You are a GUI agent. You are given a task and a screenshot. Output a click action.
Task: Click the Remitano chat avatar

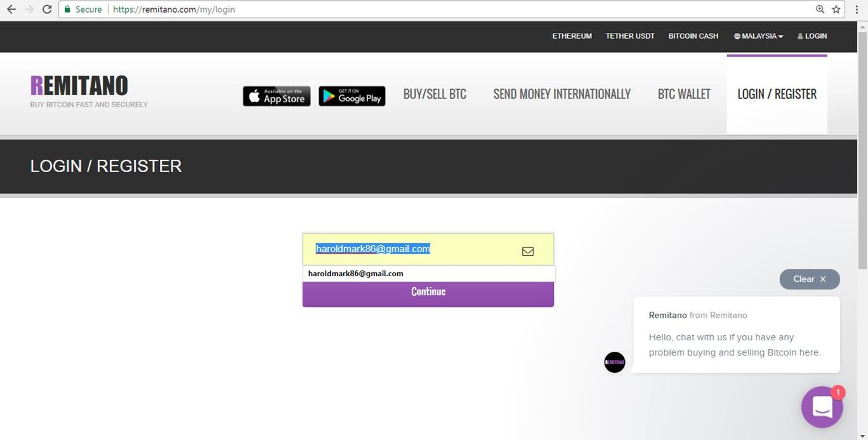614,362
